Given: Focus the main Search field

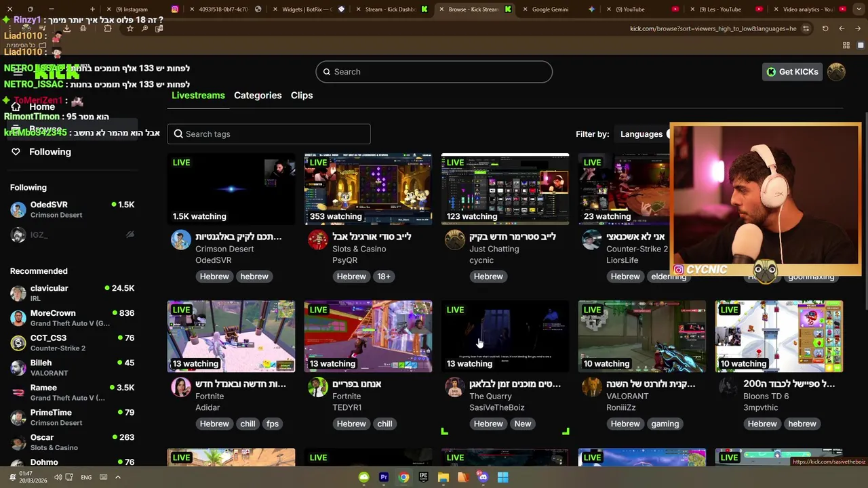Looking at the screenshot, I should pyautogui.click(x=434, y=72).
